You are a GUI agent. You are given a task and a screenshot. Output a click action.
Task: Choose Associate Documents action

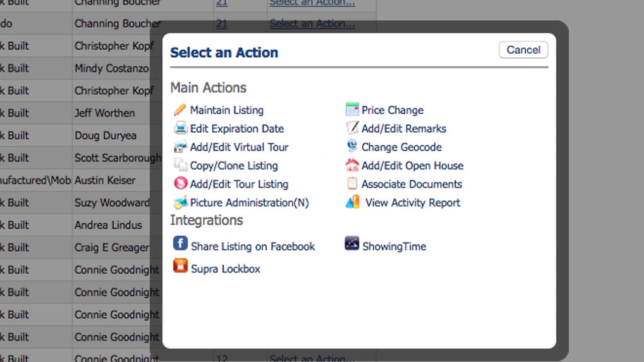click(x=412, y=184)
